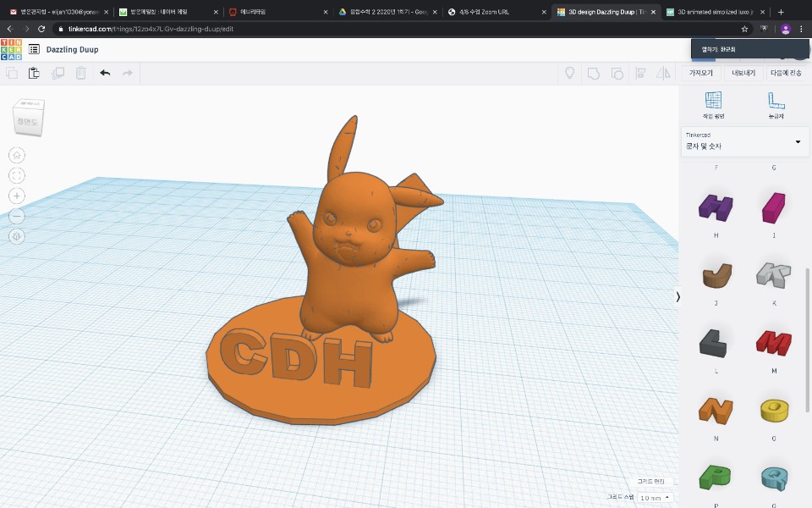Click the 다음에 전송 (Send to) button
This screenshot has height=508, width=812.
click(x=786, y=73)
